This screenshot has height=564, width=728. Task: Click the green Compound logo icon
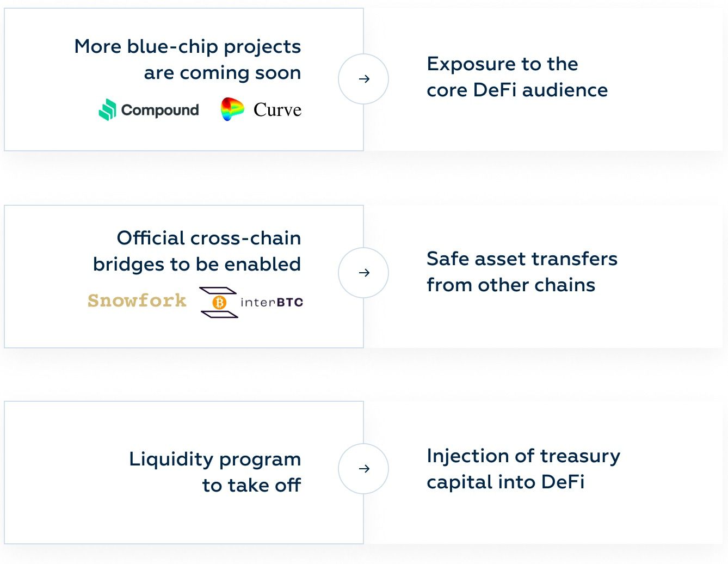coord(108,110)
